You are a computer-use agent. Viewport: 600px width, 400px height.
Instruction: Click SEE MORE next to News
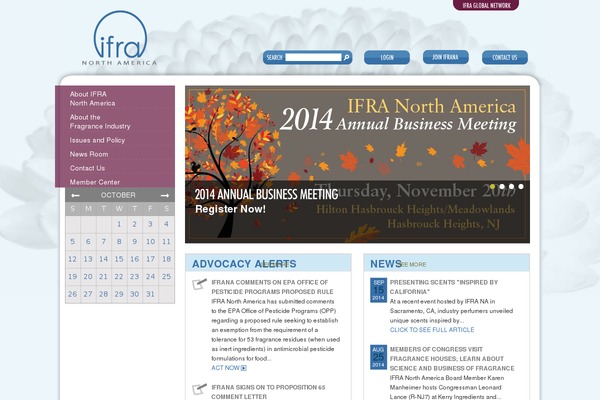click(x=412, y=264)
